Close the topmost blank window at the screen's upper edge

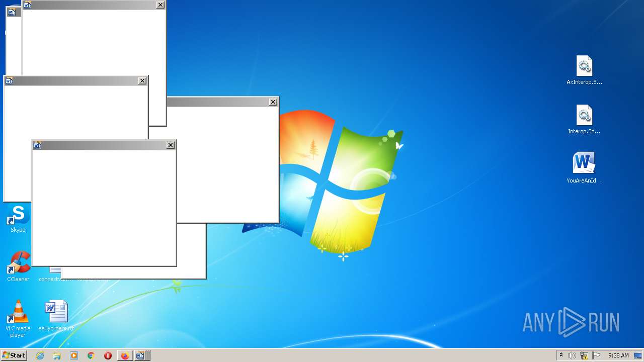tap(160, 5)
